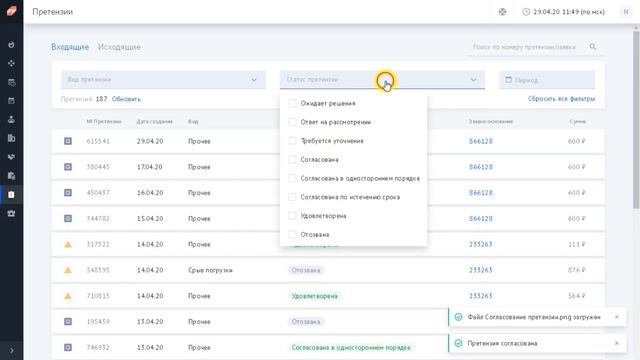Check the Требуется уточнение option
This screenshot has height=360, width=640.
(x=292, y=141)
